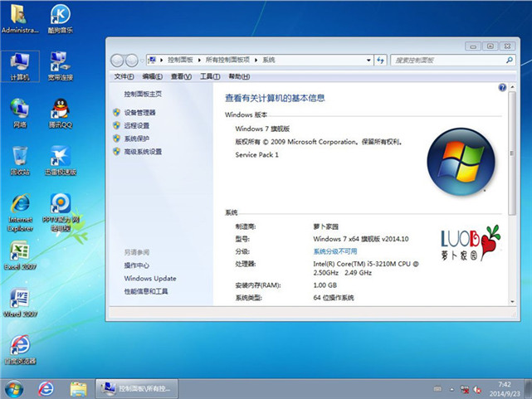Select the 计算机 desktop icon
Image resolution: width=532 pixels, height=399 pixels.
point(20,66)
